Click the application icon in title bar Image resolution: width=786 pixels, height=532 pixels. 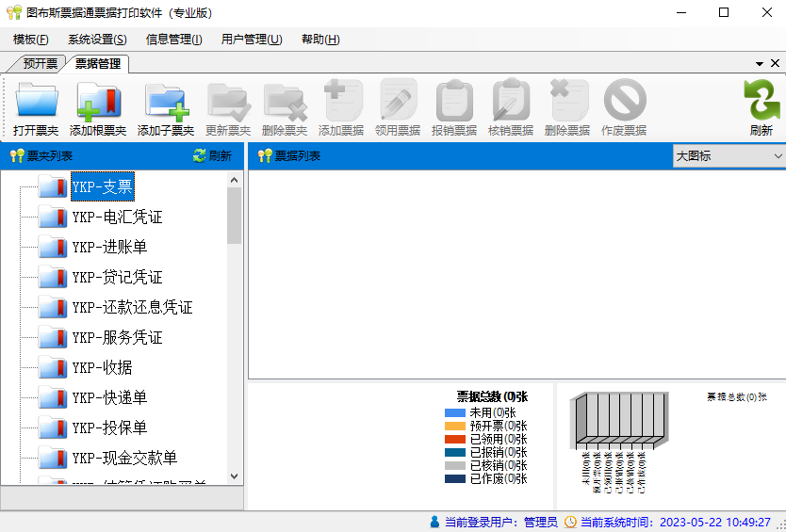point(14,12)
